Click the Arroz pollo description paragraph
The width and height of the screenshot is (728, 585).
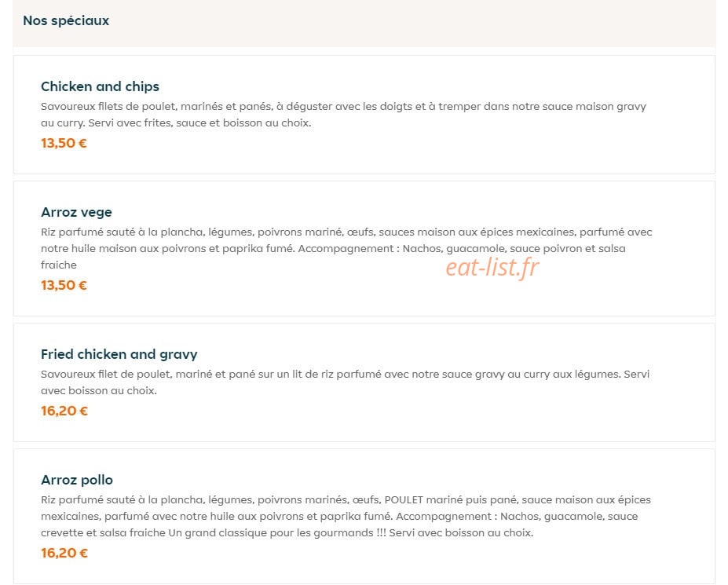(346, 516)
